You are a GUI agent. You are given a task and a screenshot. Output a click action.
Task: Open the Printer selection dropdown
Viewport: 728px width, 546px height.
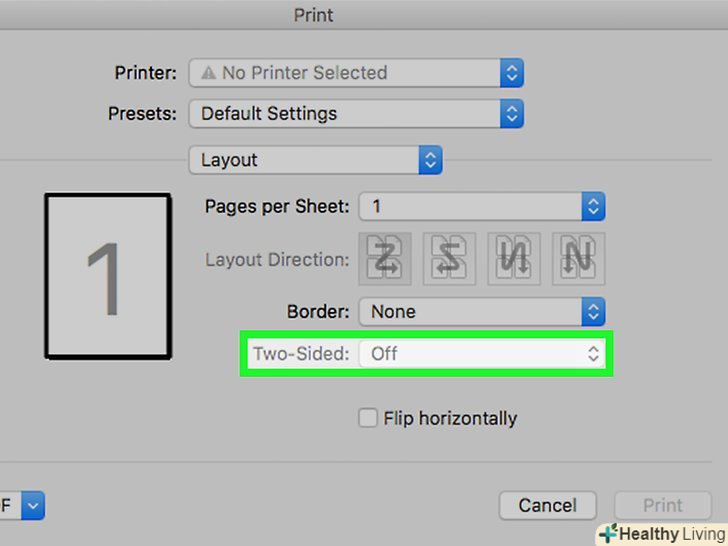coord(355,73)
